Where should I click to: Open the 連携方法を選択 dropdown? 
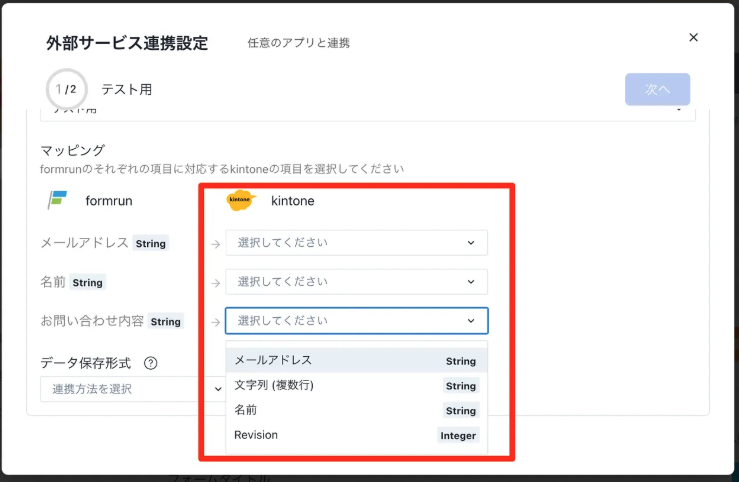(133, 389)
